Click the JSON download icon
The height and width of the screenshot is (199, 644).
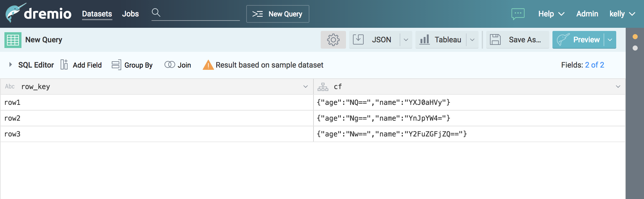(x=358, y=39)
